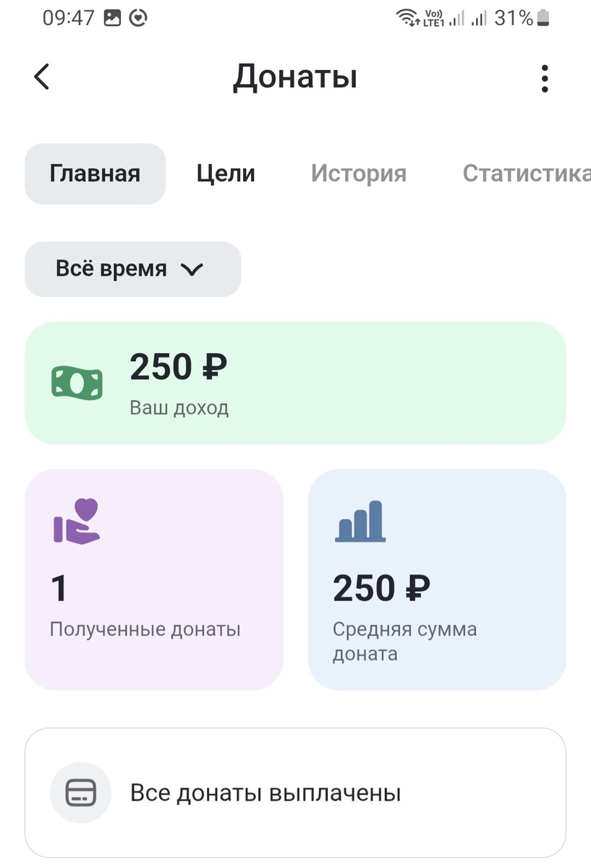Tap the green banknote income icon
This screenshot has width=591, height=868.
(76, 382)
